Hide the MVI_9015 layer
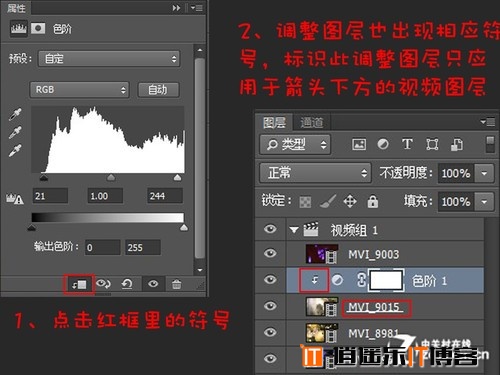This screenshot has width=500, height=375. [270, 306]
